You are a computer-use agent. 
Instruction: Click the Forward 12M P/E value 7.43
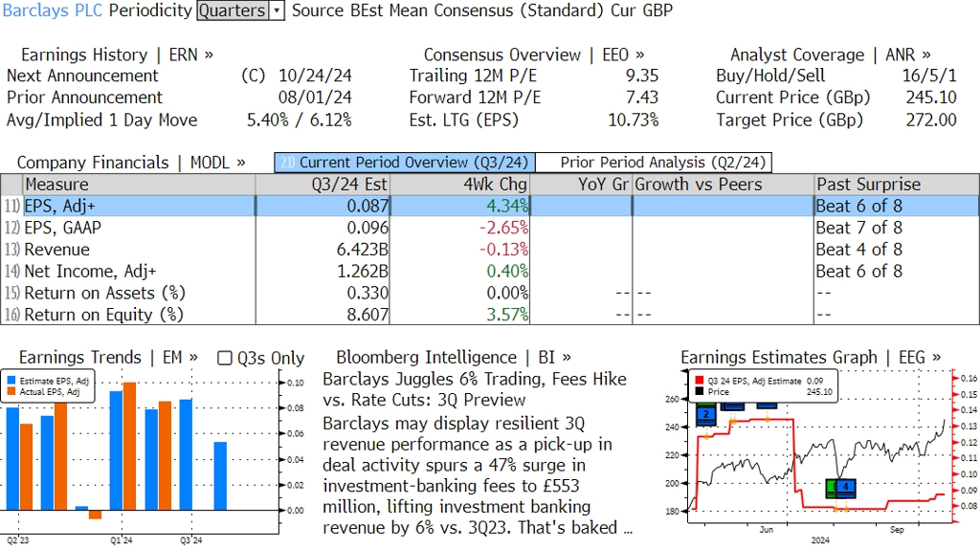pos(642,98)
